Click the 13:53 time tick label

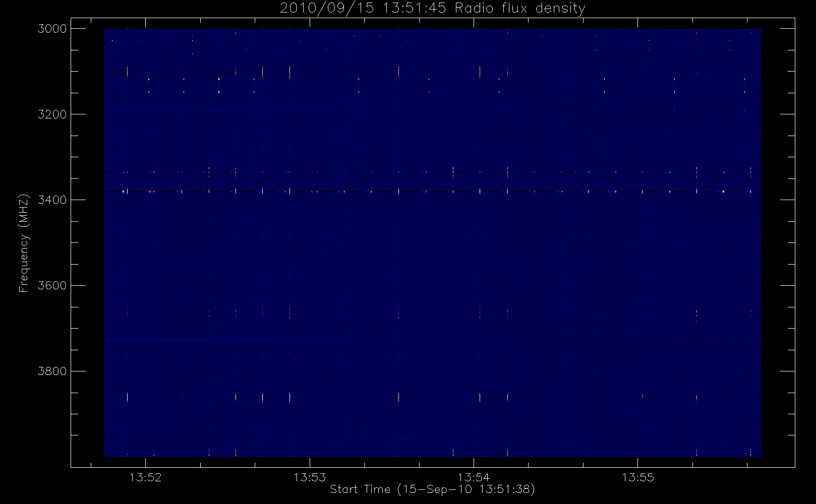coord(310,477)
